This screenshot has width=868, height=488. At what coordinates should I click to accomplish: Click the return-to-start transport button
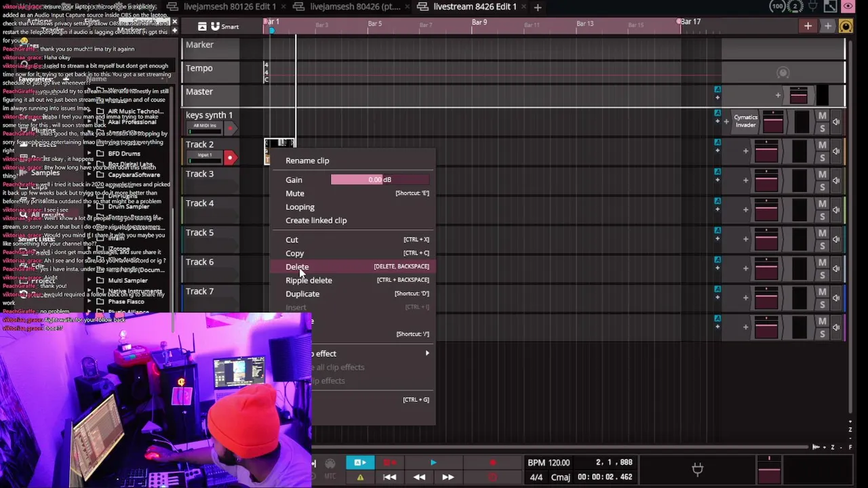point(390,477)
